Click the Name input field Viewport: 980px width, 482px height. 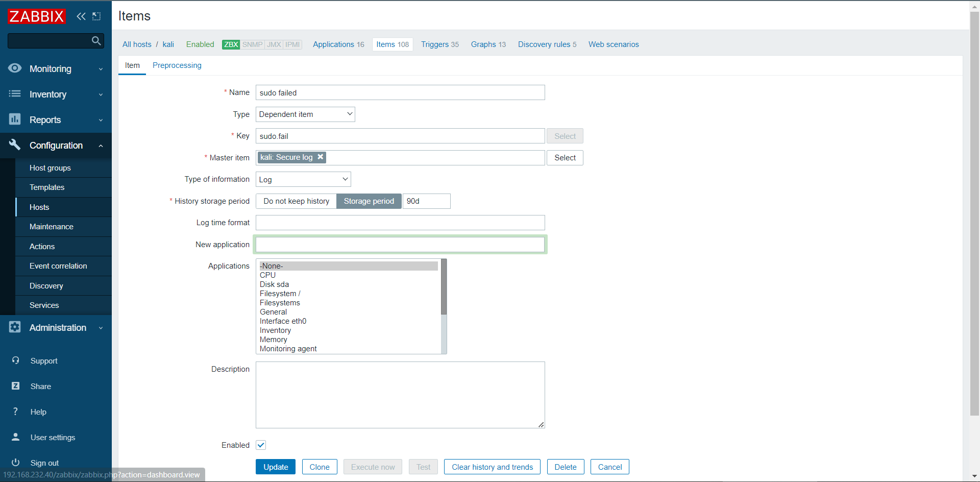tap(400, 92)
